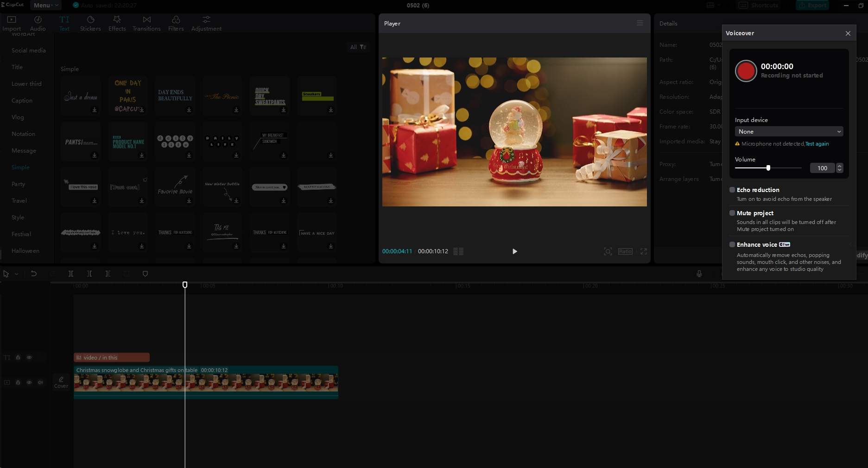Open the Player panel hamburger menu
Viewport: 868px width, 468px height.
[x=640, y=23]
